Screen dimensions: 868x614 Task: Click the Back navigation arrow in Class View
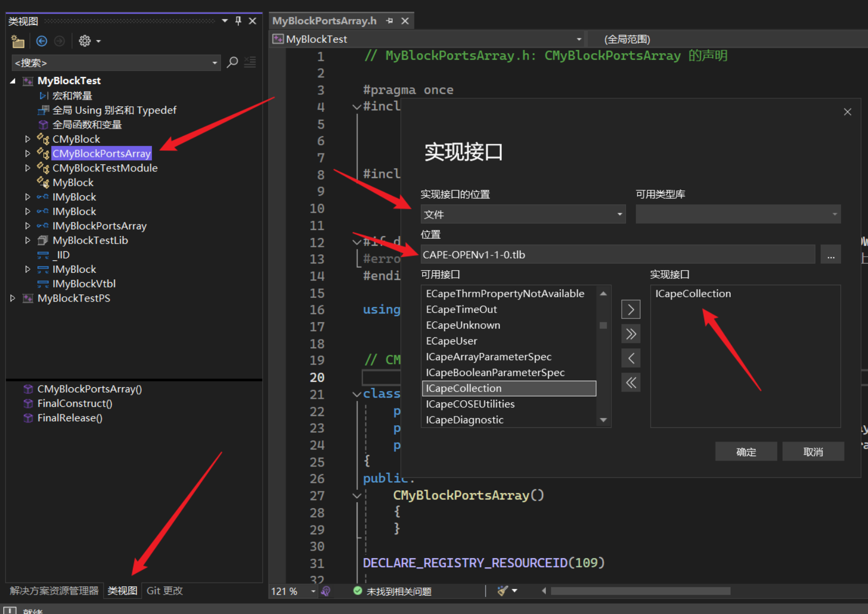pyautogui.click(x=42, y=41)
